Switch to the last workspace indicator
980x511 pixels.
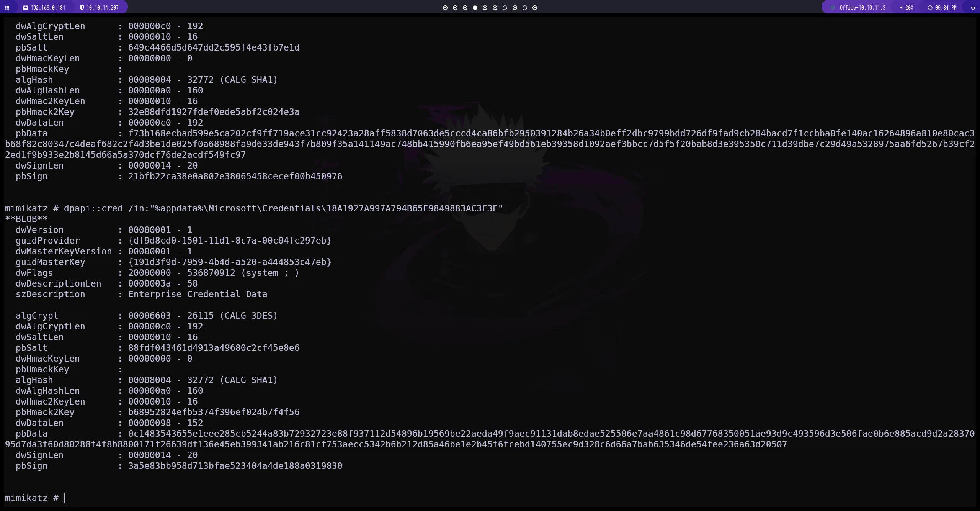[x=535, y=8]
